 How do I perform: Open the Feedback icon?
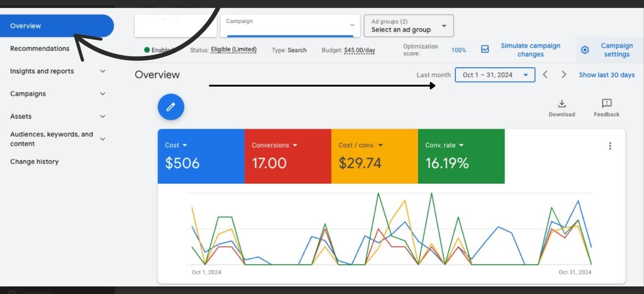click(x=606, y=103)
